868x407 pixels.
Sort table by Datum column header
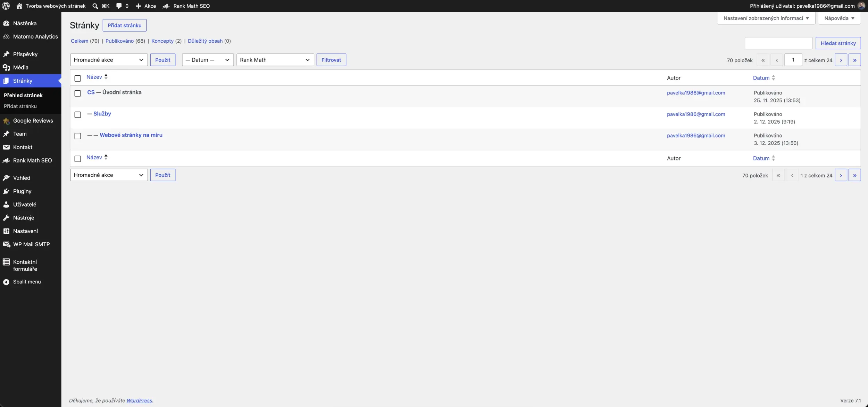(x=764, y=78)
